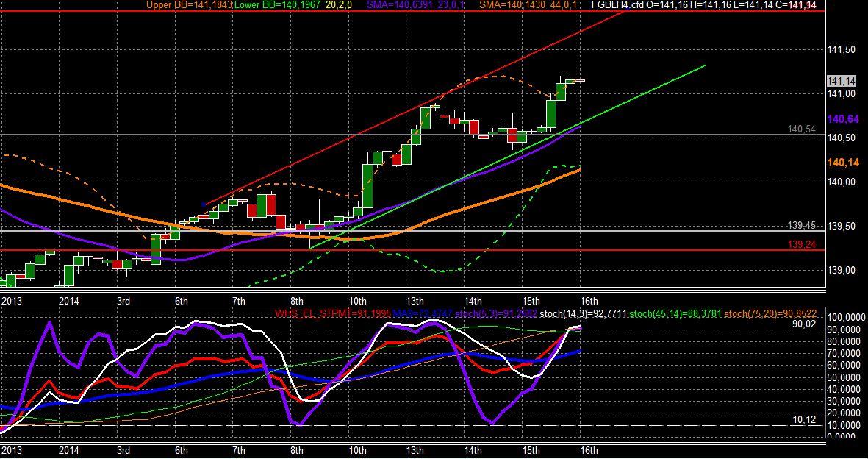Click the 6th date on price chart axis
Viewport: 868px width, 459px height.
(181, 301)
